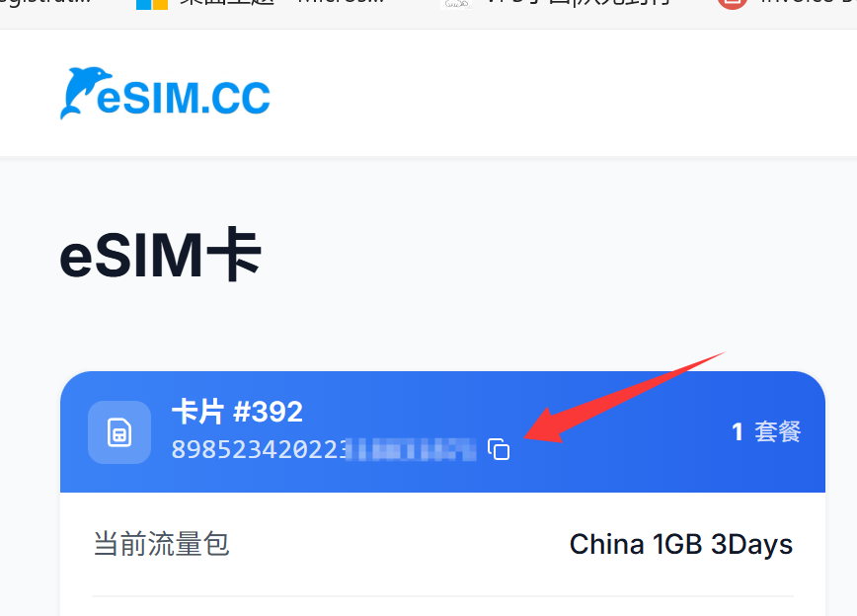The width and height of the screenshot is (857, 616).
Task: Open the 桌面主题 Microsoft bookmark text
Action: (x=282, y=3)
